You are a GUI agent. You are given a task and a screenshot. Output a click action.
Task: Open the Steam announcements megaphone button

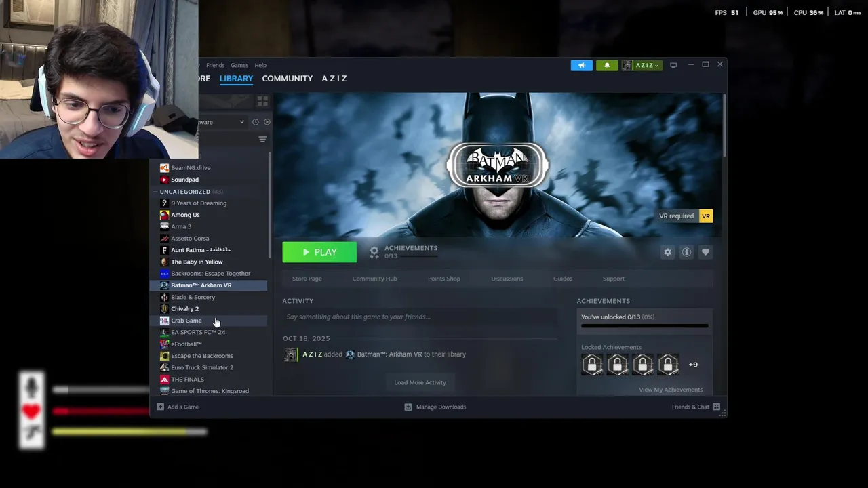click(x=581, y=65)
